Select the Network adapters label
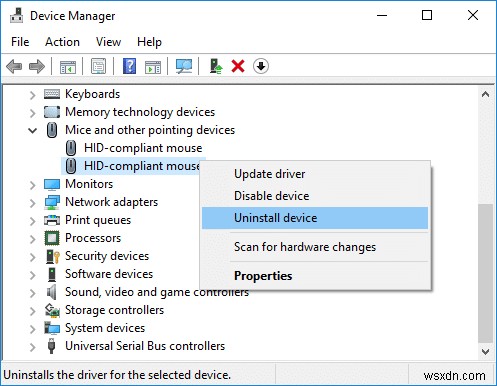Image resolution: width=497 pixels, height=386 pixels. click(111, 202)
